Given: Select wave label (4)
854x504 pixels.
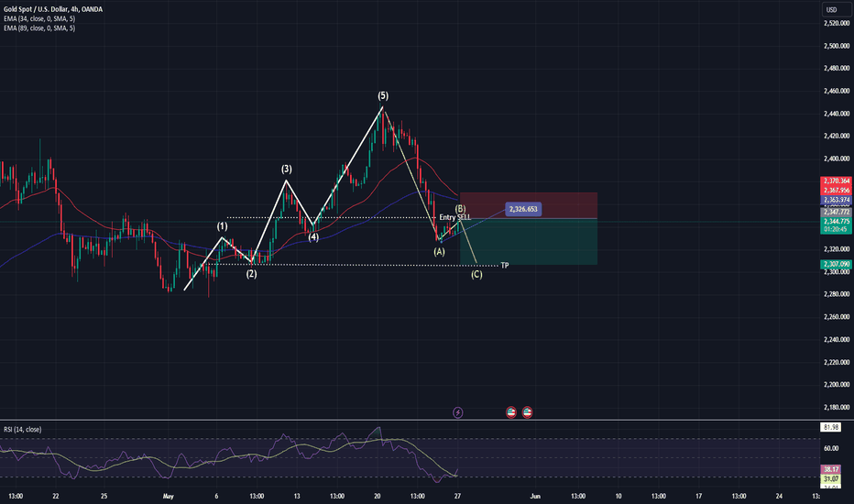Looking at the screenshot, I should [x=313, y=237].
